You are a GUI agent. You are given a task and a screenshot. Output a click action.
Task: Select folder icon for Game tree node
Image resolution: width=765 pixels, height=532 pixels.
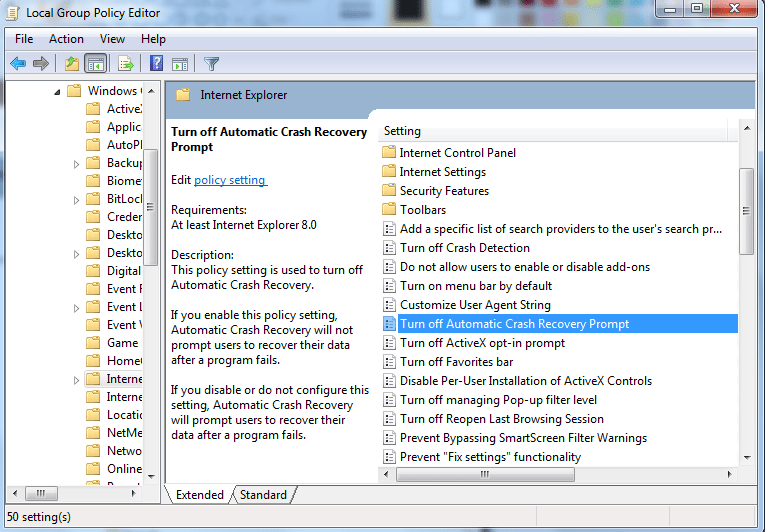point(93,343)
